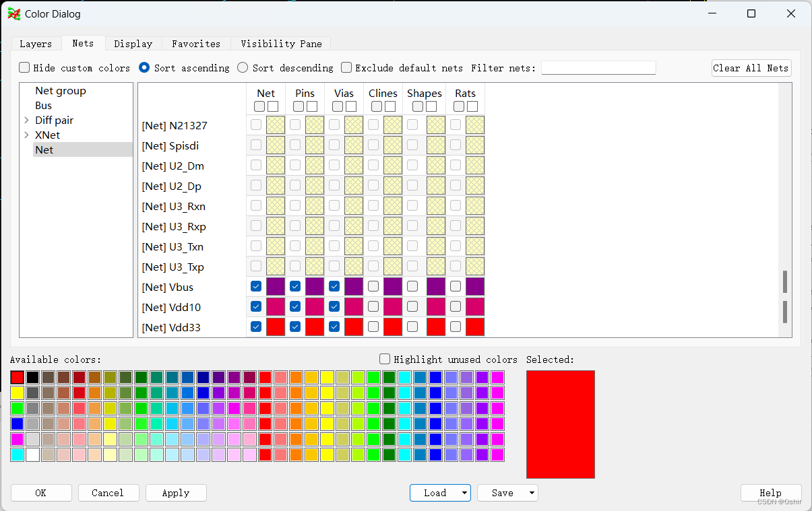Enable Hide custom colors checkbox

[x=24, y=67]
